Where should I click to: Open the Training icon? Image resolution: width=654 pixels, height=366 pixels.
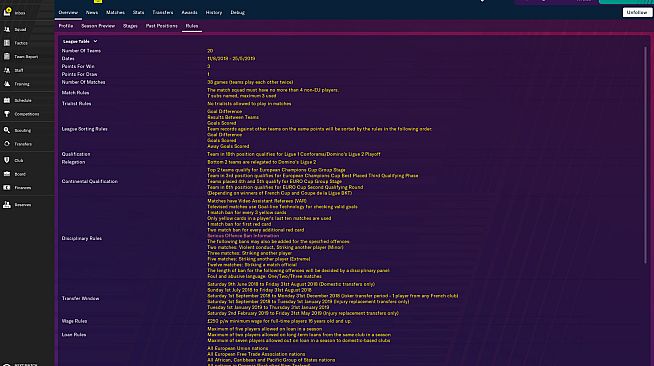click(x=7, y=84)
